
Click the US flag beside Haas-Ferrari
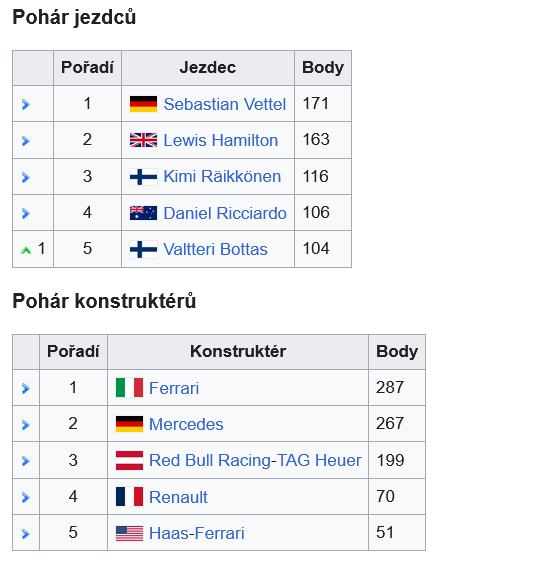point(129,533)
